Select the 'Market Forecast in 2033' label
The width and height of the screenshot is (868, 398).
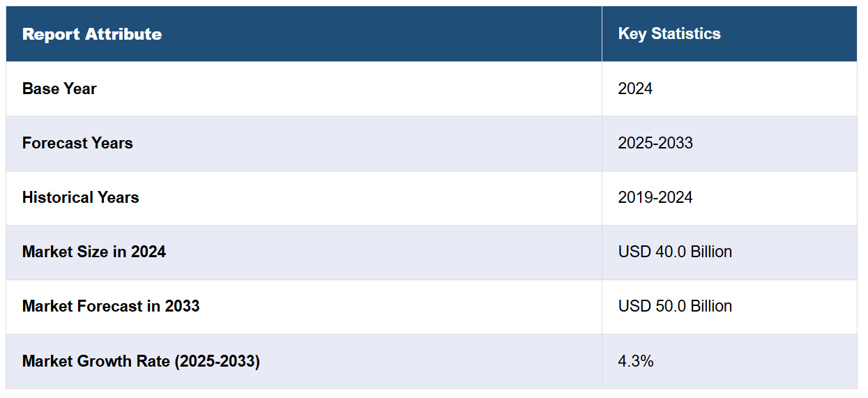pos(111,306)
